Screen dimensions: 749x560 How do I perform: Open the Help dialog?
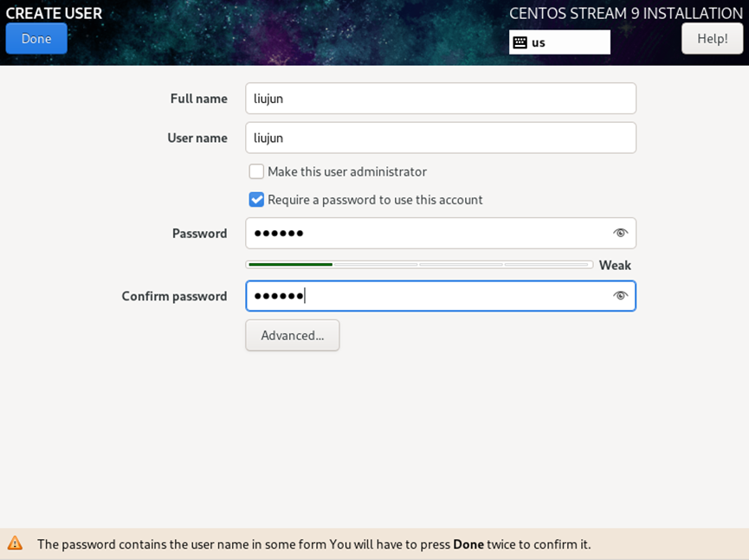[x=712, y=39]
